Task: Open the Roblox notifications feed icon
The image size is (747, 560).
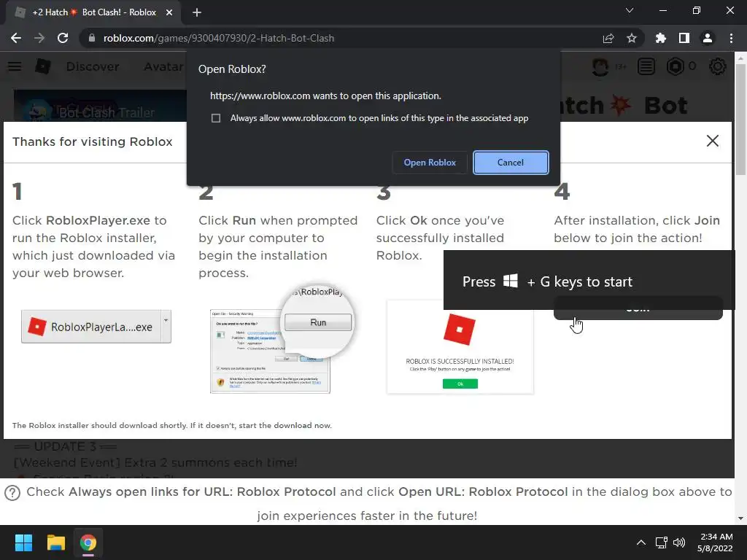Action: click(x=646, y=66)
